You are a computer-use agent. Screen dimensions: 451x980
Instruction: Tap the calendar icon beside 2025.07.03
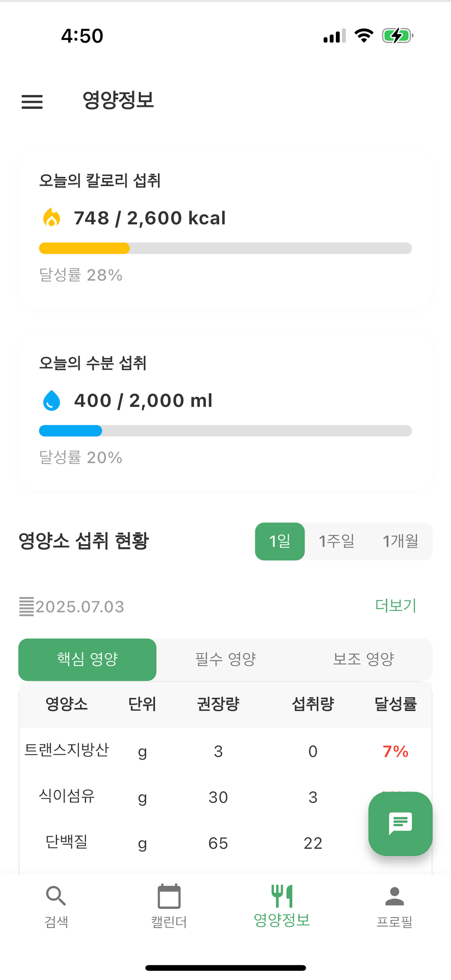click(27, 607)
